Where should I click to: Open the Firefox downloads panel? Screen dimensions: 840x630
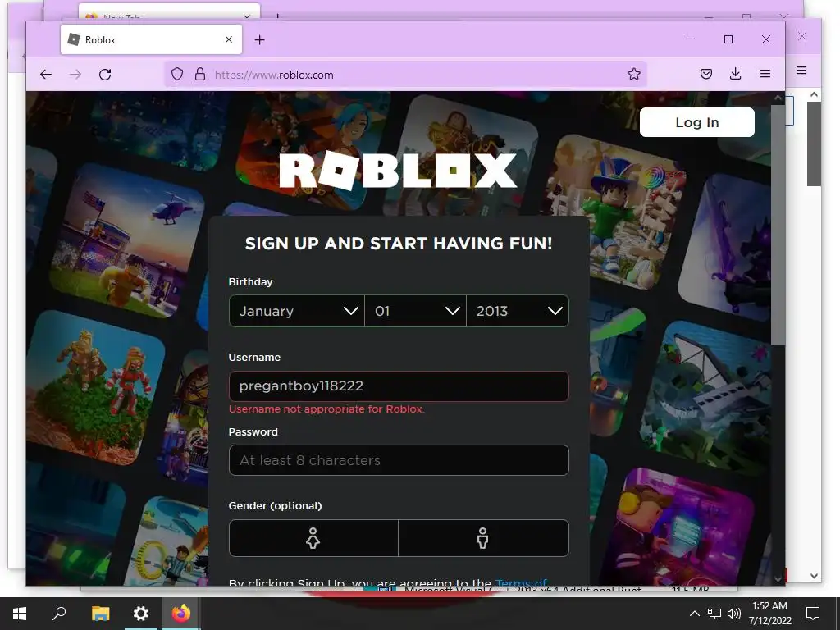(736, 75)
